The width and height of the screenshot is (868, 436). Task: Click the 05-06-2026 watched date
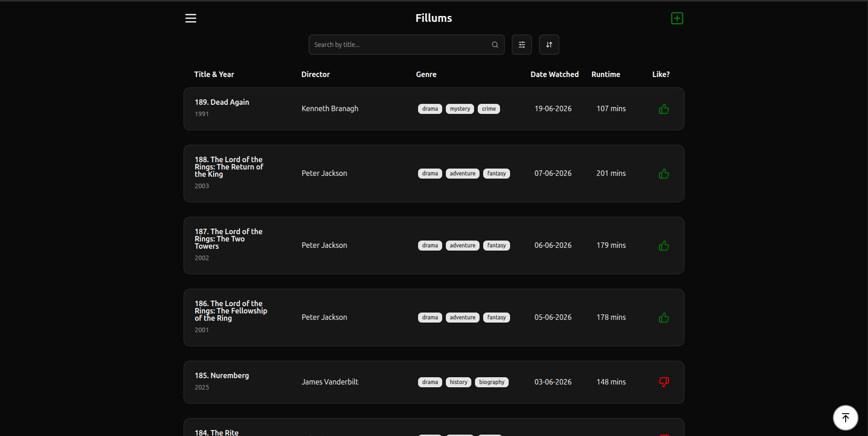coord(553,317)
